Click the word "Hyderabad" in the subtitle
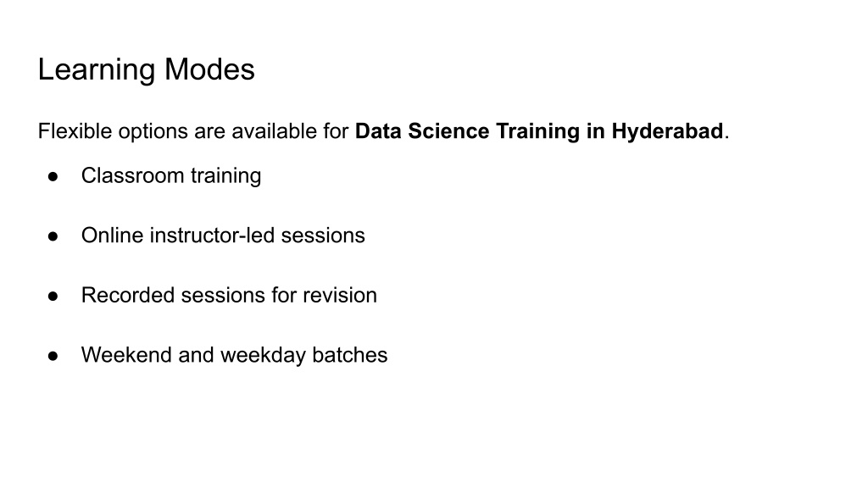This screenshot has height=488, width=868. 667,132
